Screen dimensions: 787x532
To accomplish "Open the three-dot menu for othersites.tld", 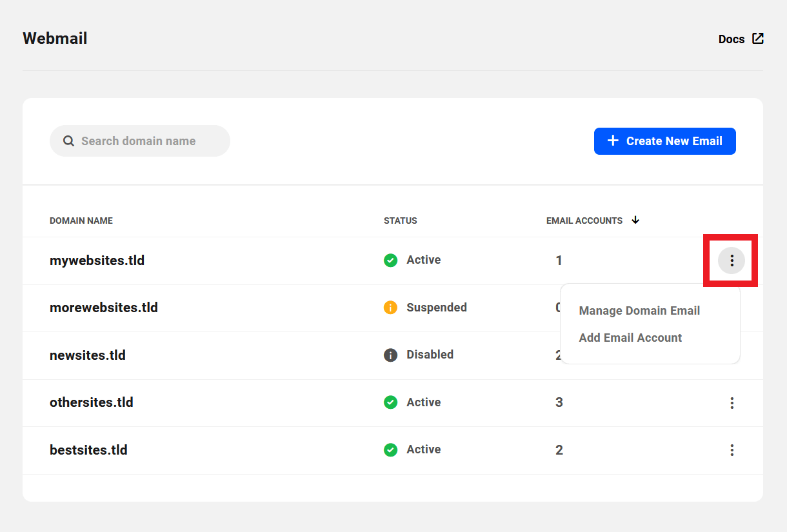I will pyautogui.click(x=732, y=402).
